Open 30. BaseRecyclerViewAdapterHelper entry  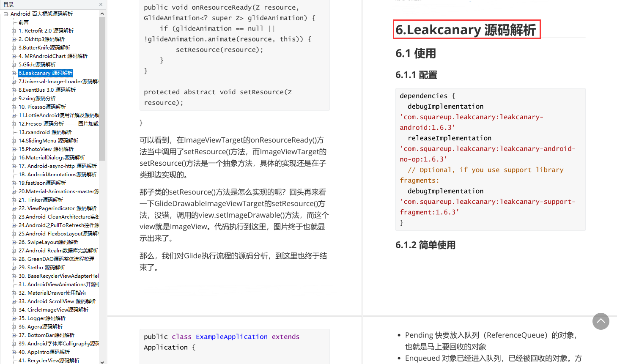tap(58, 276)
